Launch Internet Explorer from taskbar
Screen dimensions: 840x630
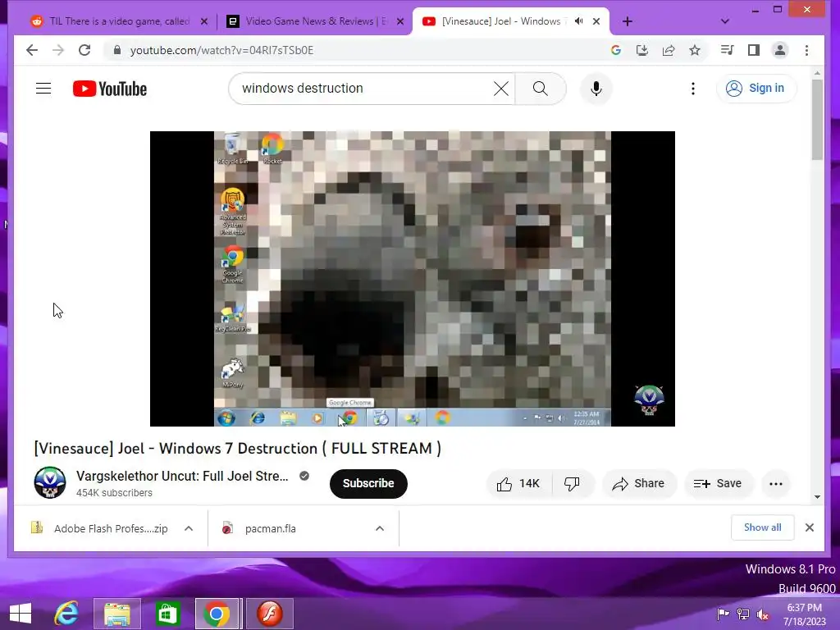click(x=66, y=614)
